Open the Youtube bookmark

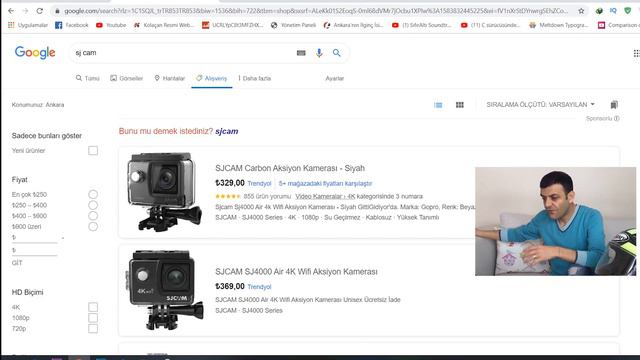111,25
